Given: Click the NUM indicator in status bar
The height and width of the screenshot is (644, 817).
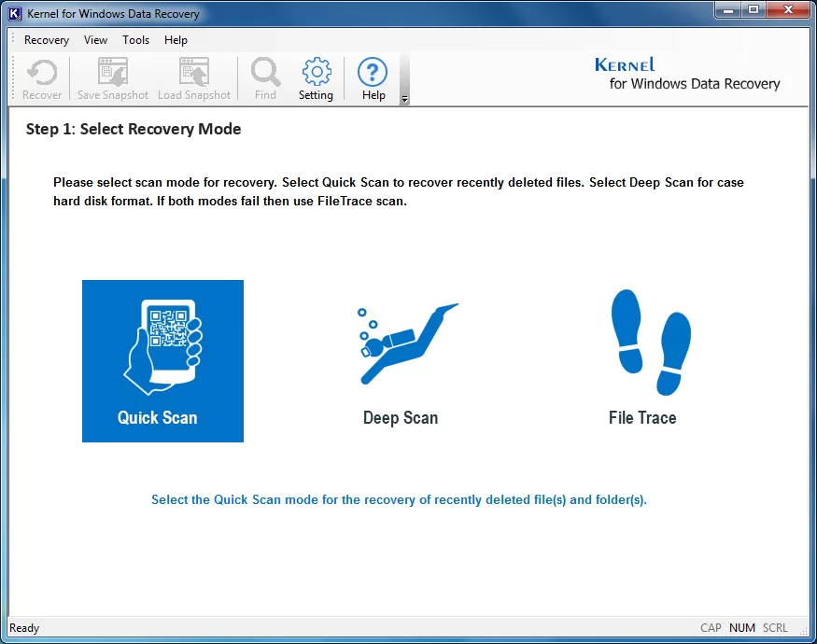Looking at the screenshot, I should point(742,628).
